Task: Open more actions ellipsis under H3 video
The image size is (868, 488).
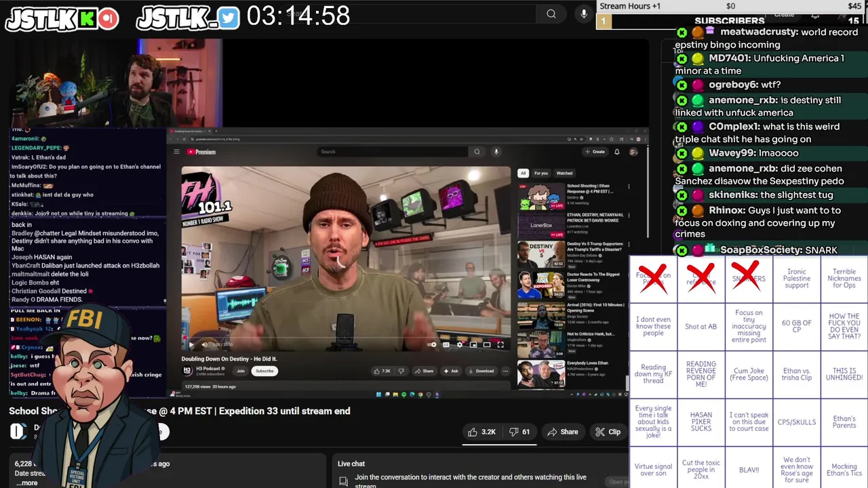Action: coord(505,371)
